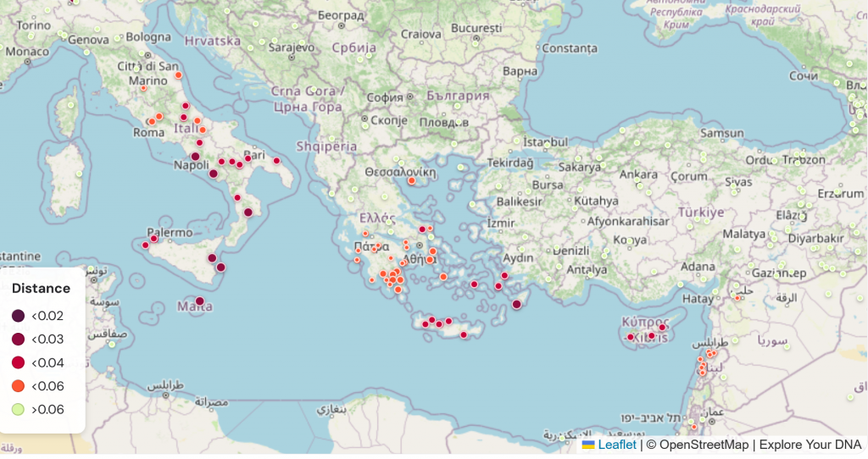Click the <0.04 red legend swatch
The width and height of the screenshot is (868, 459).
(19, 362)
